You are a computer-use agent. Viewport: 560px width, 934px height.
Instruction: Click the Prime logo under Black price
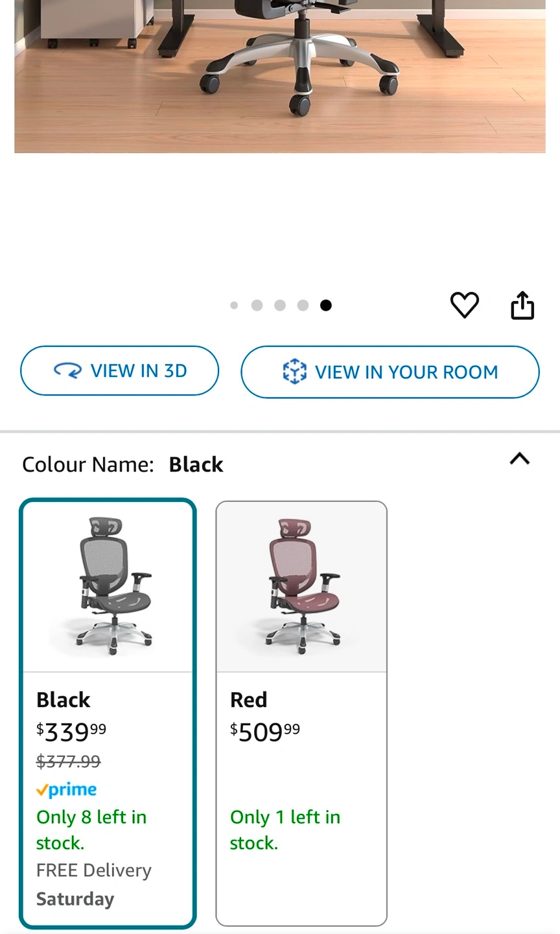[x=66, y=789]
